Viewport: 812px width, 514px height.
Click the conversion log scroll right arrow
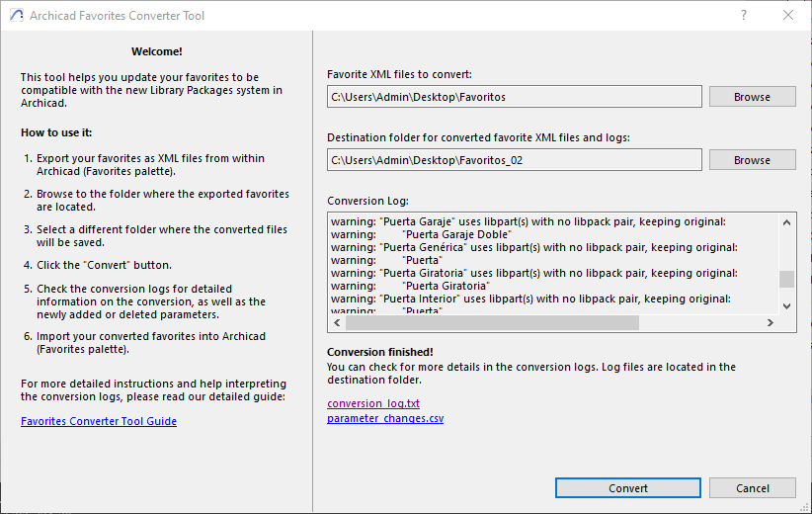770,323
